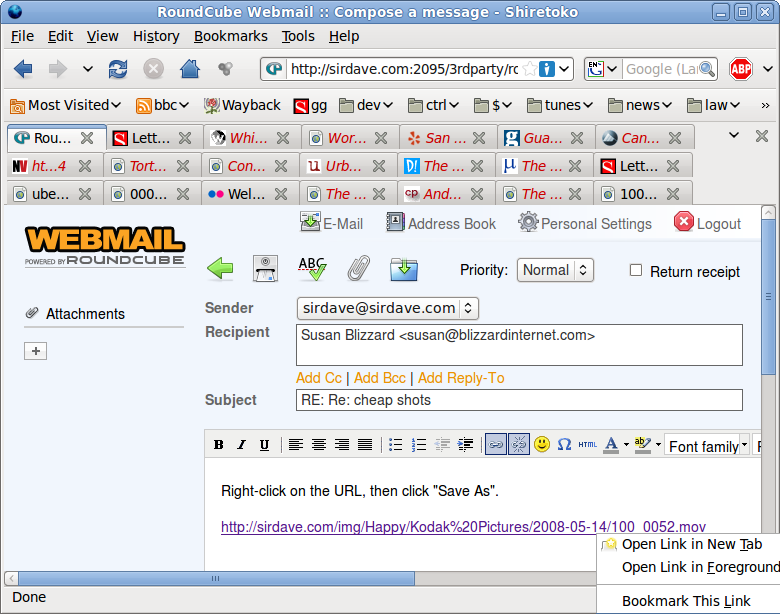Insert an emoticon with the smiley icon
The image size is (780, 614).
(x=542, y=445)
